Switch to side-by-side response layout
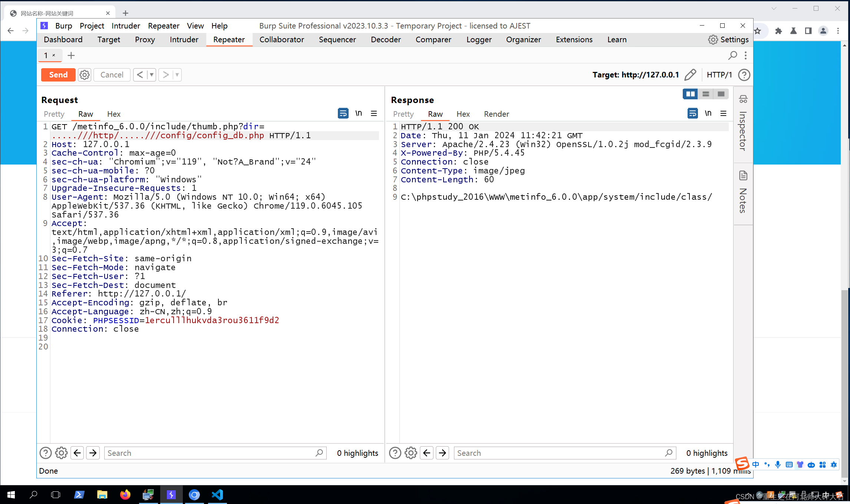The image size is (850, 504). [690, 94]
